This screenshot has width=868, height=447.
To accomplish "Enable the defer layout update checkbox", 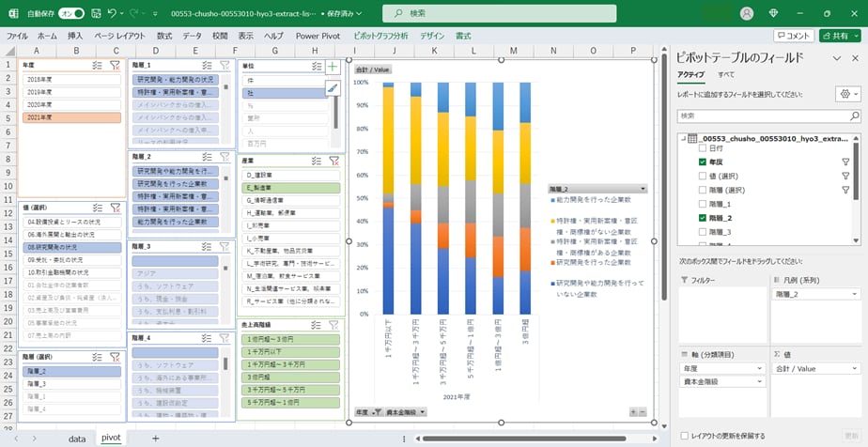I will [684, 436].
